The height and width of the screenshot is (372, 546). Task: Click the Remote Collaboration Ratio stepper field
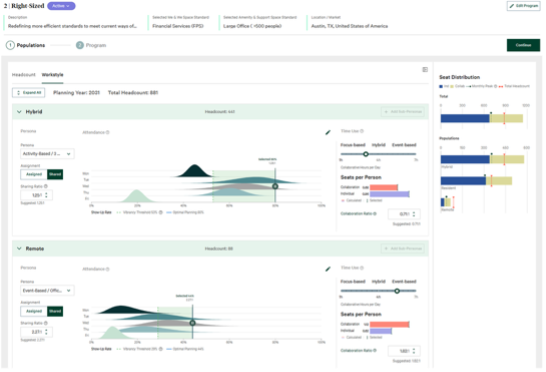coord(404,351)
